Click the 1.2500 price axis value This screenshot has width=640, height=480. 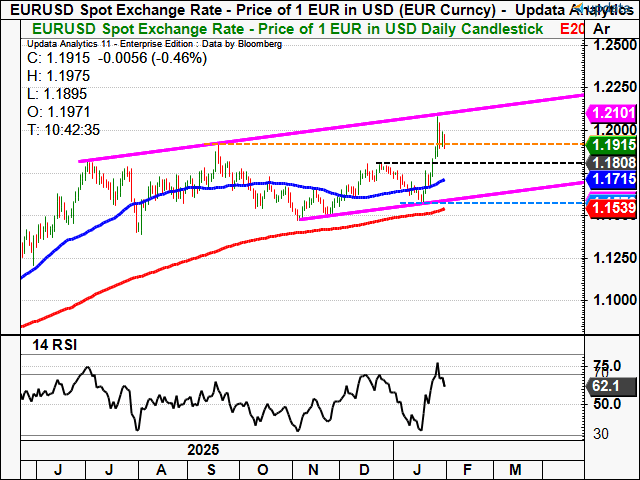611,46
